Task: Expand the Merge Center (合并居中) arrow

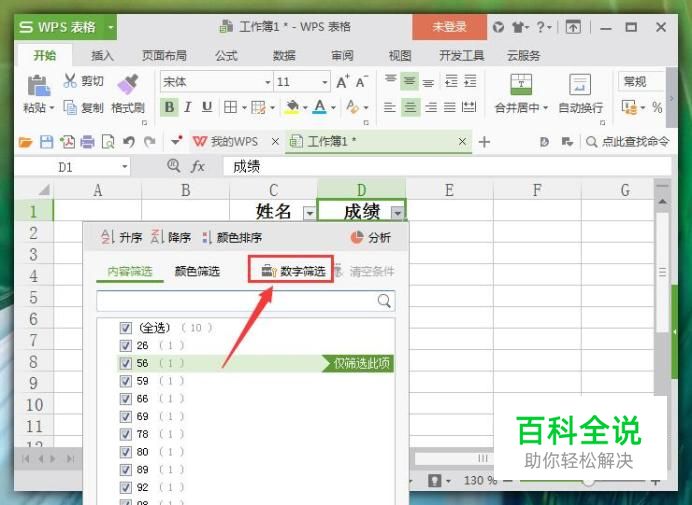Action: pos(545,108)
